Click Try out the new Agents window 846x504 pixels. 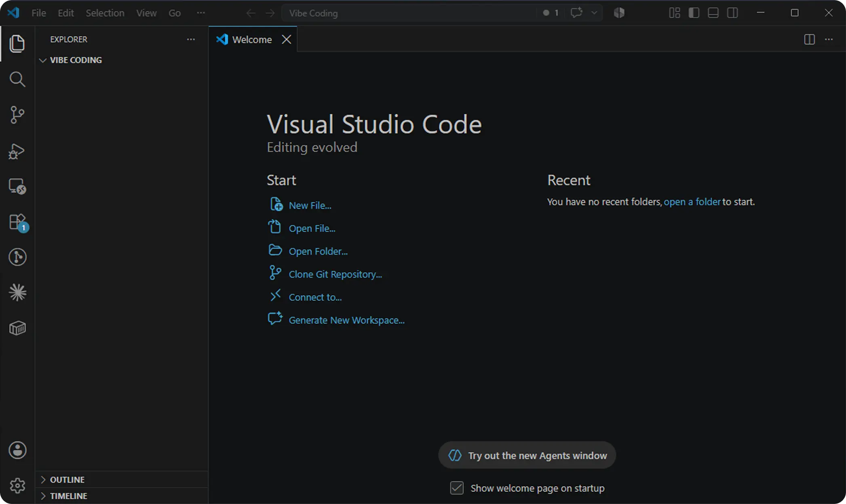coord(527,455)
